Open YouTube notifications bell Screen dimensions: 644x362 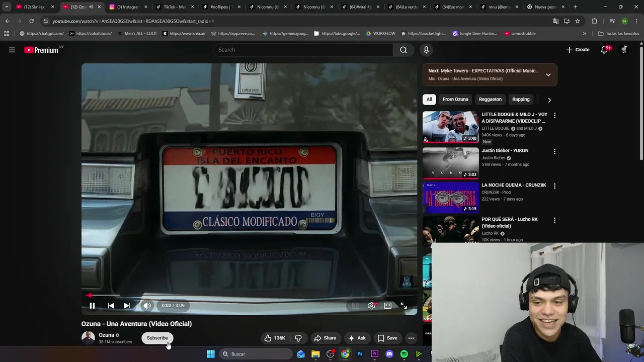click(604, 50)
